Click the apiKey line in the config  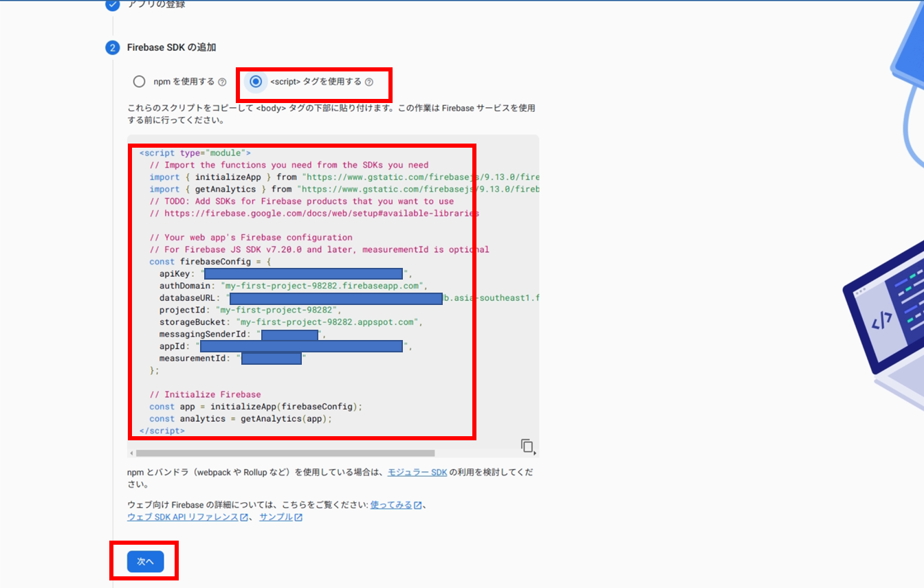(285, 274)
